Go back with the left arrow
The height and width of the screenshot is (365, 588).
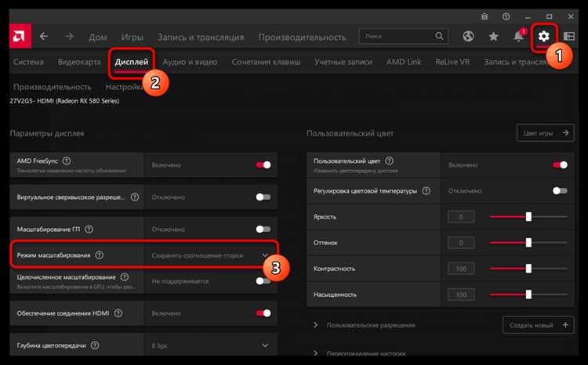[44, 36]
